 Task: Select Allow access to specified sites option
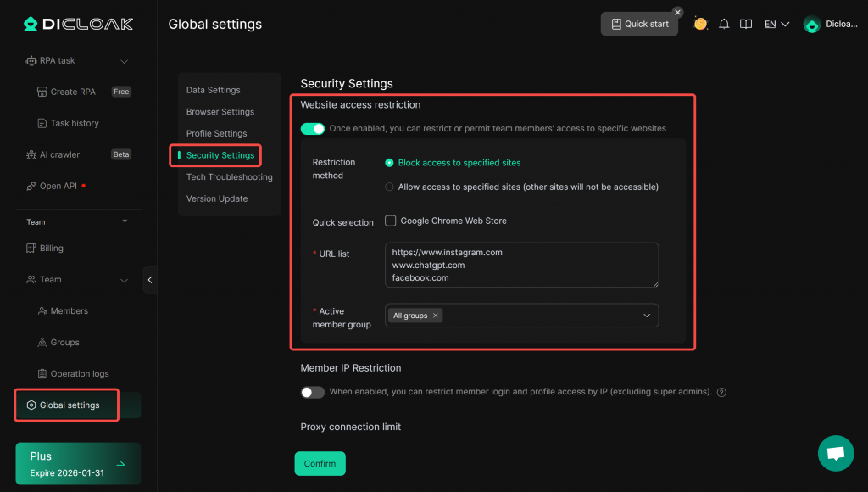click(389, 187)
